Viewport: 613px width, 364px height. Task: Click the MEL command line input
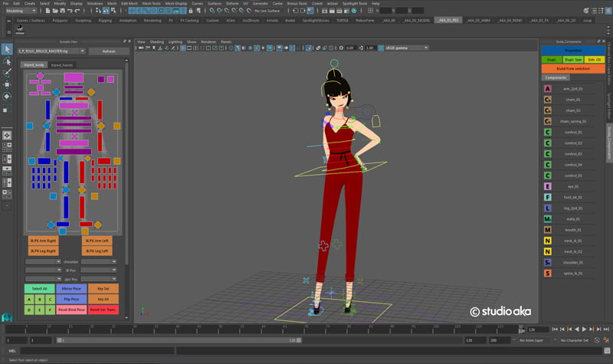[97, 351]
